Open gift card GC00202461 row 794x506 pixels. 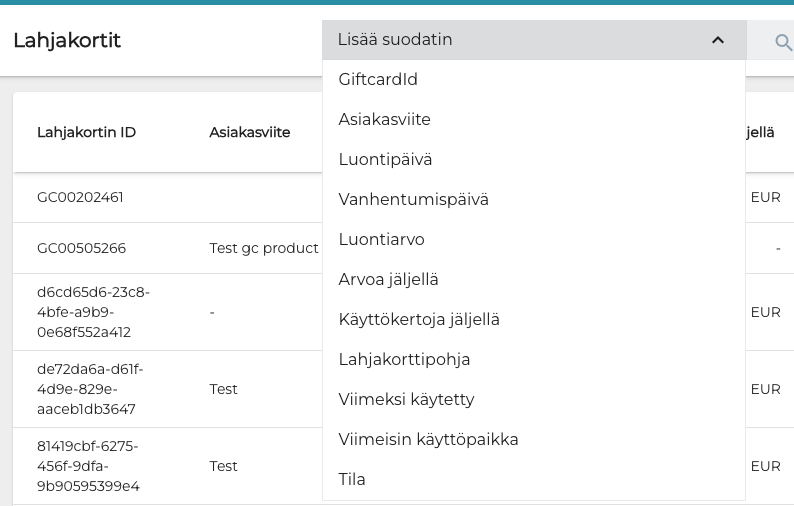click(x=80, y=197)
